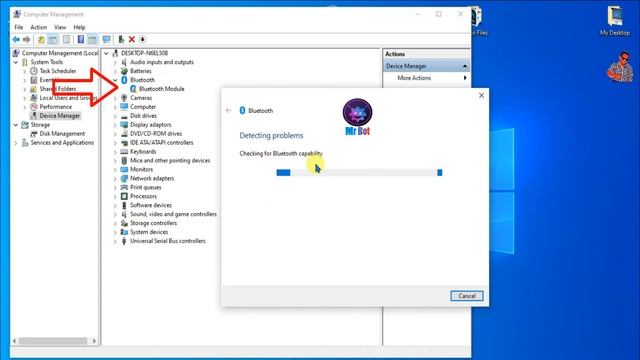This screenshot has width=640, height=360.
Task: Click Cancel in the Bluetooth troubleshooter
Action: coord(467,296)
